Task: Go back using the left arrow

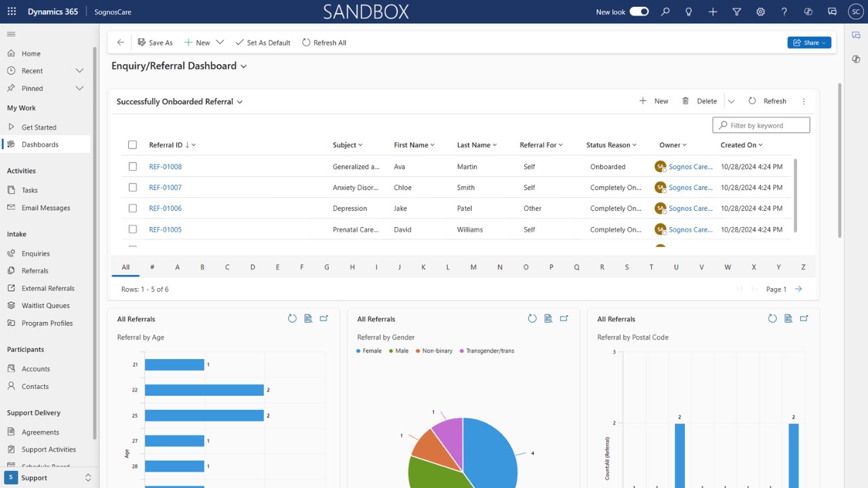Action: click(x=121, y=42)
